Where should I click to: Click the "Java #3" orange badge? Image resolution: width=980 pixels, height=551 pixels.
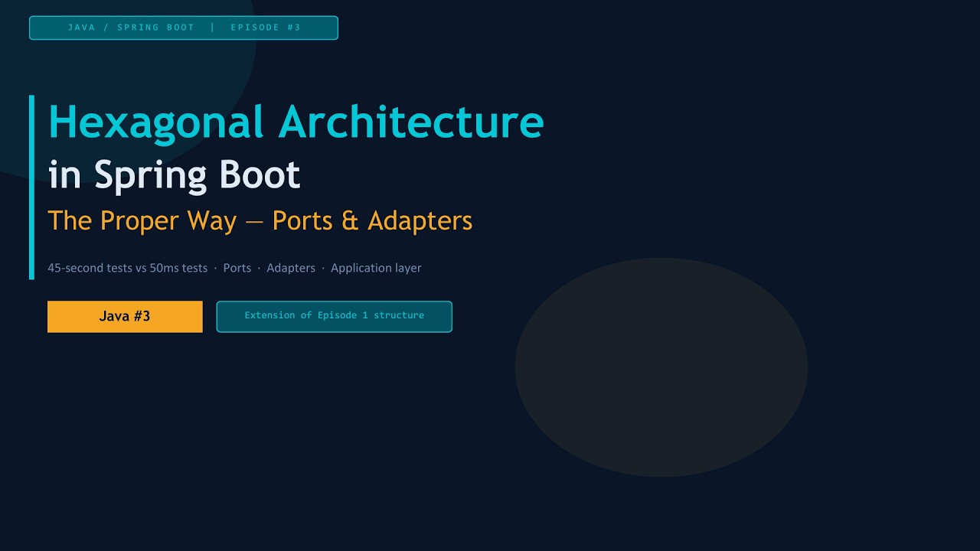tap(125, 316)
